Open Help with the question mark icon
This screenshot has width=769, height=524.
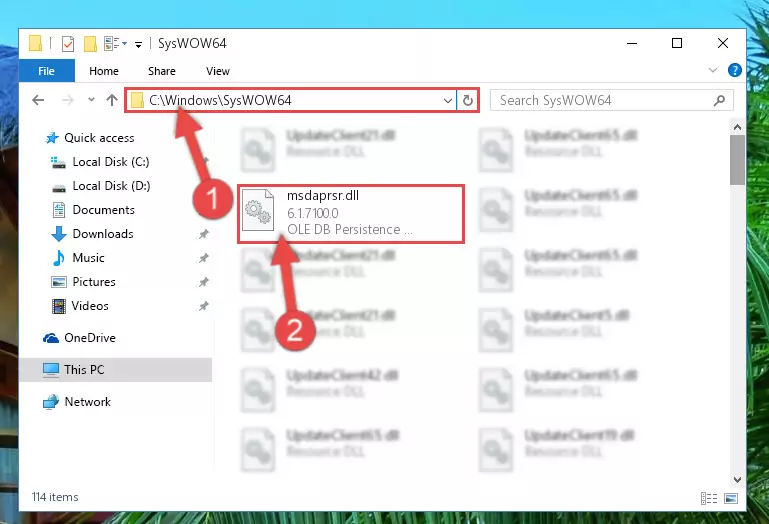pos(734,70)
